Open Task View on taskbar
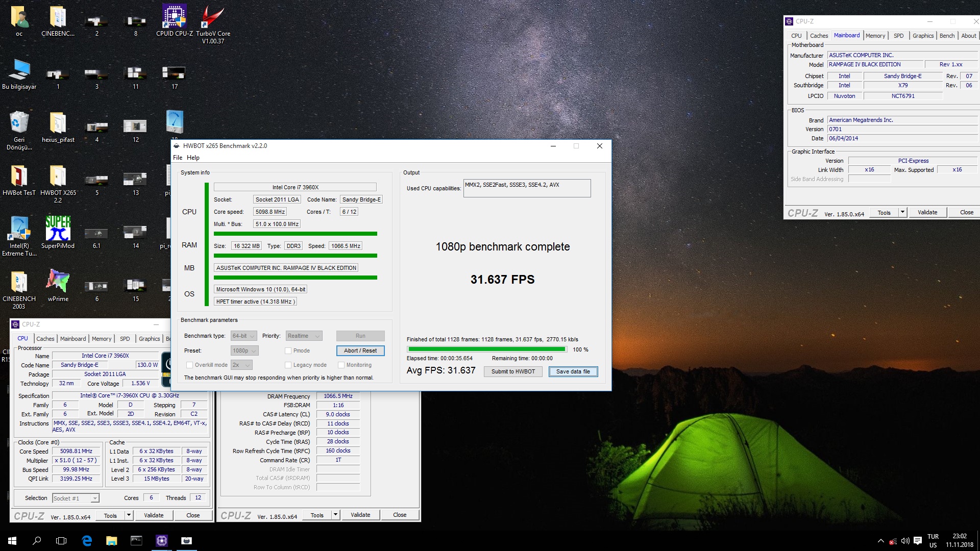This screenshot has width=980, height=551. coord(61,540)
